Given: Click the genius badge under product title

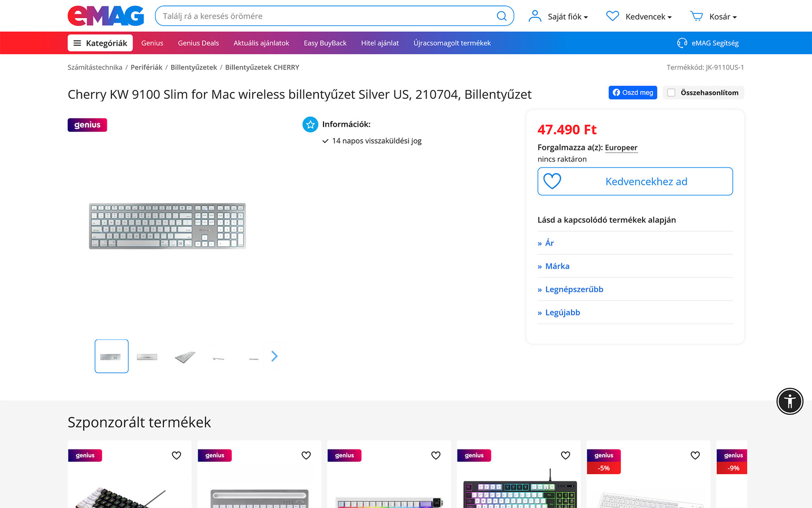Looking at the screenshot, I should (x=87, y=125).
